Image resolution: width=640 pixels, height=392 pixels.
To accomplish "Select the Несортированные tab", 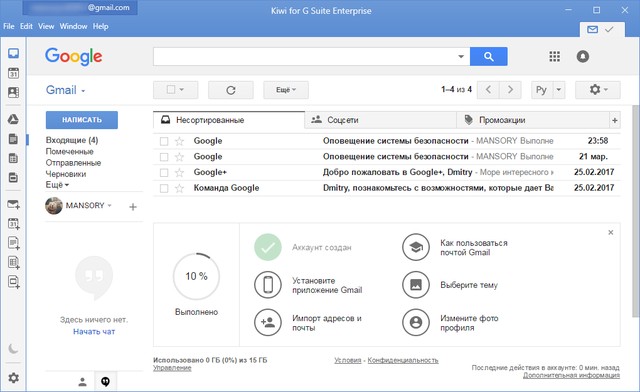I will [x=229, y=120].
